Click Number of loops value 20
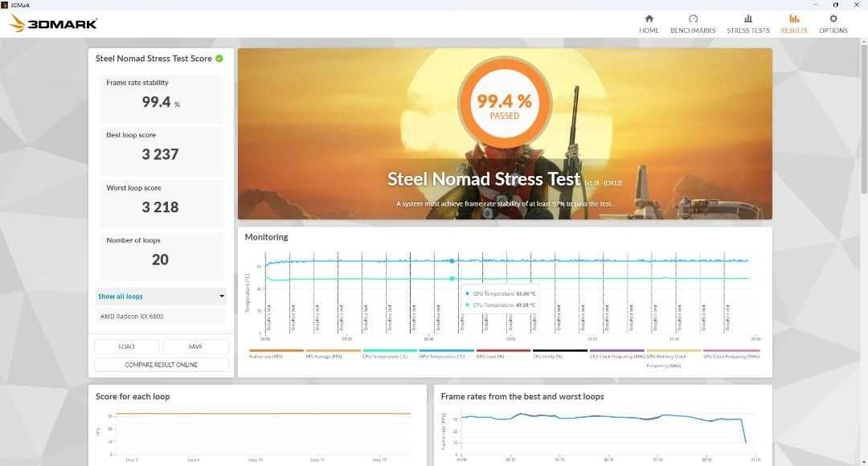868x466 pixels. (160, 260)
